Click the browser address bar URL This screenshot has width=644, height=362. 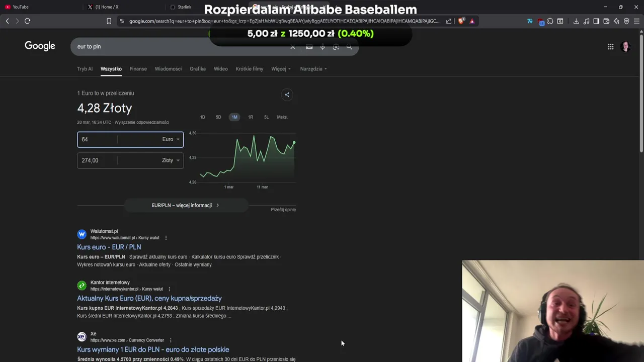pos(284,21)
